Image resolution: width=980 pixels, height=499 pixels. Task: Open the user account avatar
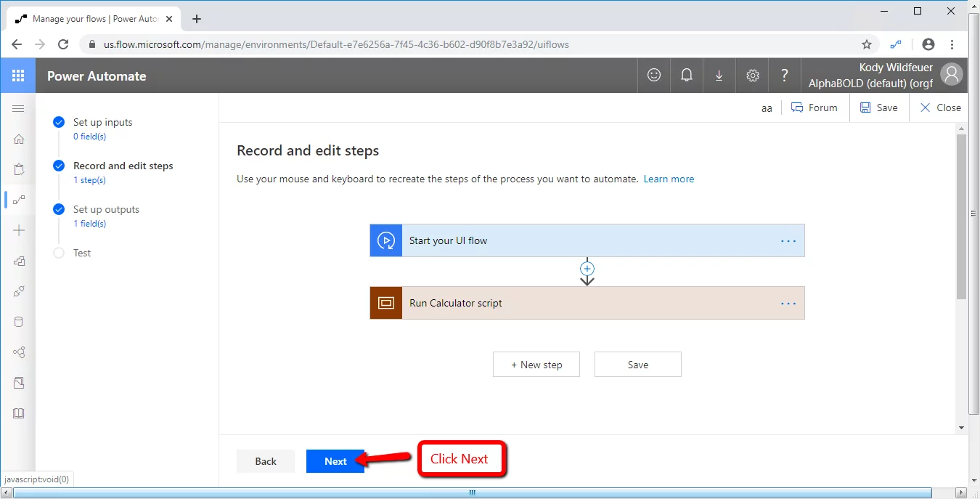951,75
